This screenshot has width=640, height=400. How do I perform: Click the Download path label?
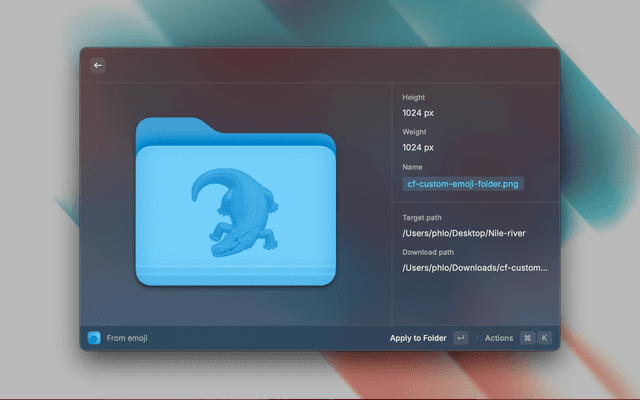pos(428,253)
